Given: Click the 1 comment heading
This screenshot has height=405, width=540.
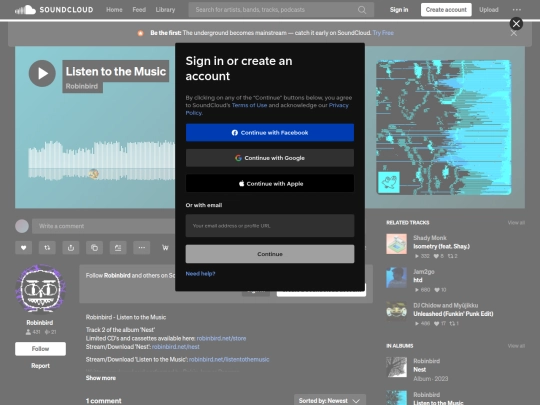Looking at the screenshot, I should click(x=103, y=401).
